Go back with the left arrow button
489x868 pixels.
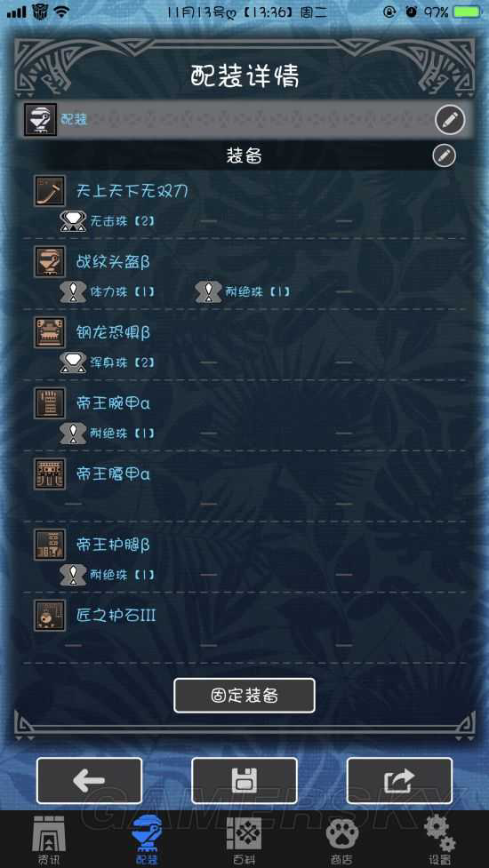click(89, 781)
